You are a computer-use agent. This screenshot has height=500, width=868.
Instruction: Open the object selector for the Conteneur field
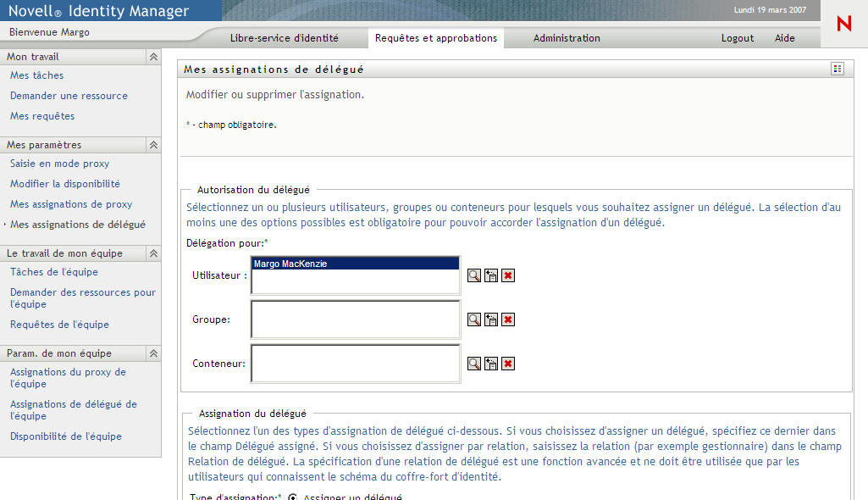(x=474, y=364)
